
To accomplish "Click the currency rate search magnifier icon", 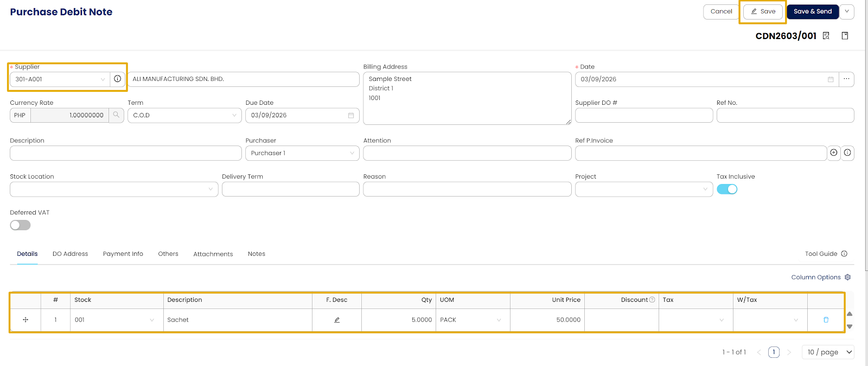I will (116, 115).
